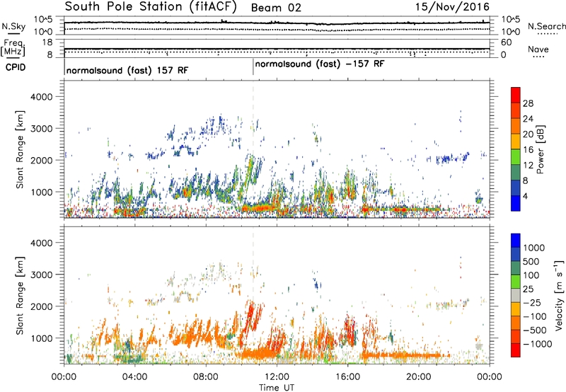The height and width of the screenshot is (392, 566).
Task: Click the "Power [dB]" colorbar title
Action: [540, 149]
